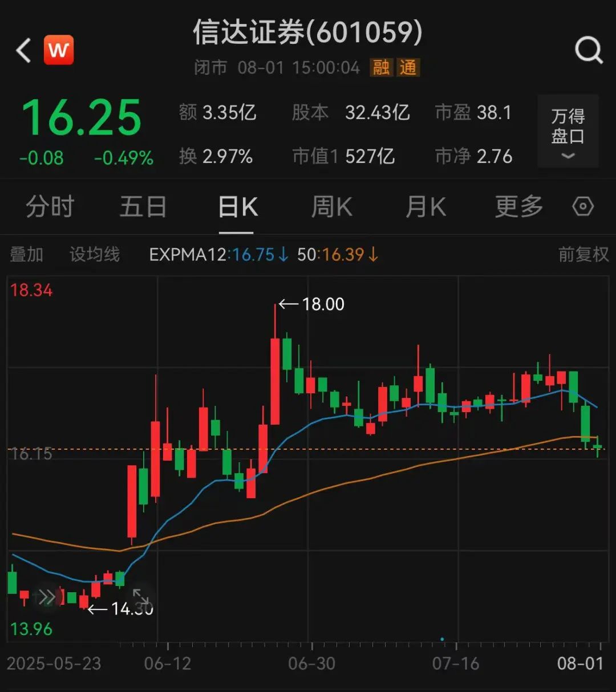This screenshot has height=692, width=616.
Task: Tap the 06-12 date label
Action: coord(168,663)
